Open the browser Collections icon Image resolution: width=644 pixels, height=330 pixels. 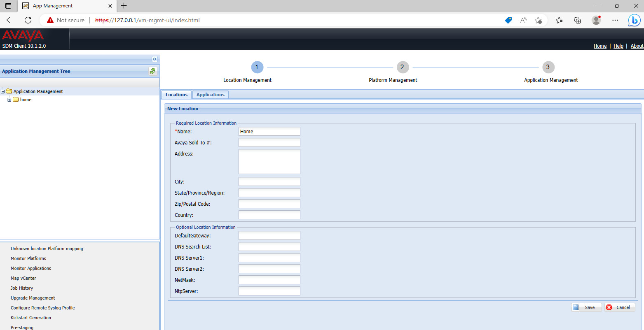click(x=577, y=20)
